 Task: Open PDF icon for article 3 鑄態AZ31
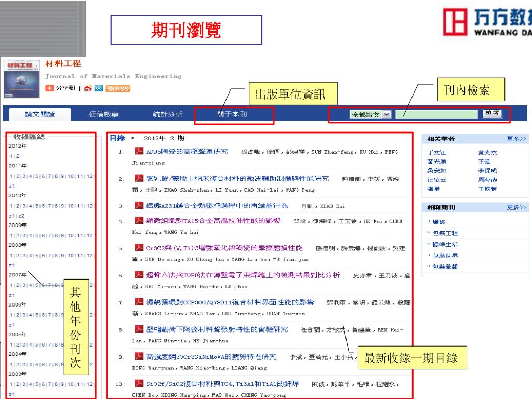139,205
